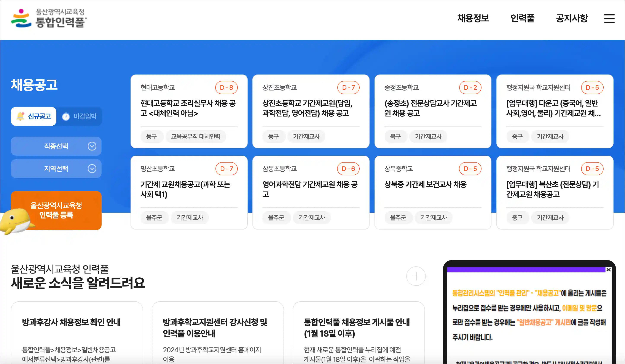Click 동구 tag on 현대고등학교 card
Screen dimensions: 625x364
(x=151, y=136)
